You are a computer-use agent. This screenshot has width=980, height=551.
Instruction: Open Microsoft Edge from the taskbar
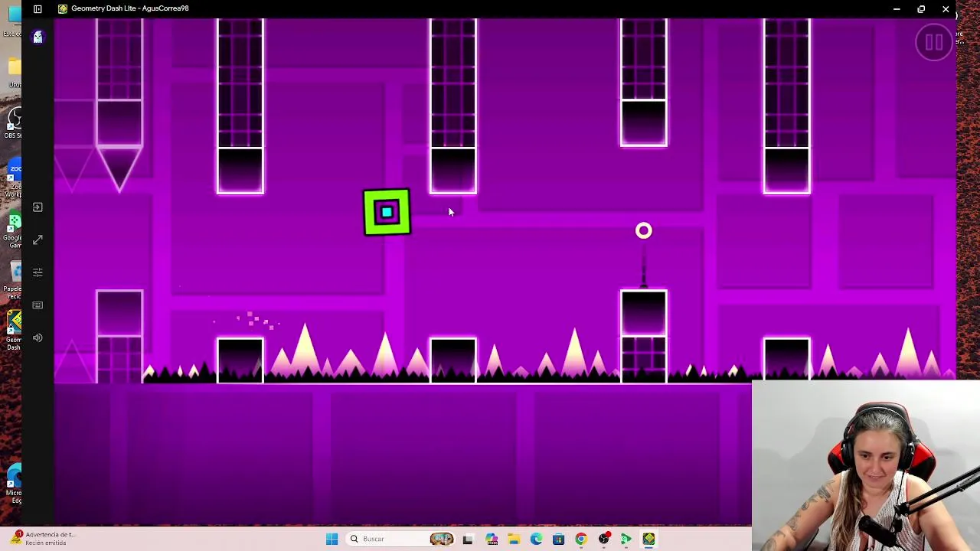[536, 539]
